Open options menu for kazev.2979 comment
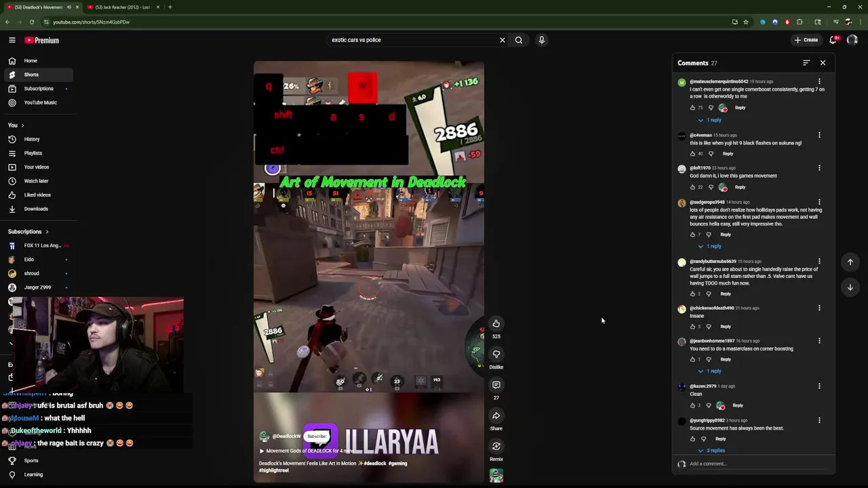 (x=819, y=386)
